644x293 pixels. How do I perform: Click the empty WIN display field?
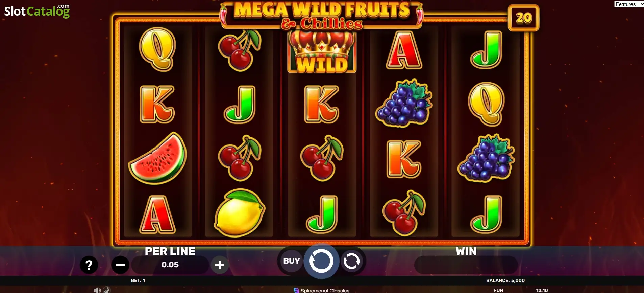tap(466, 265)
